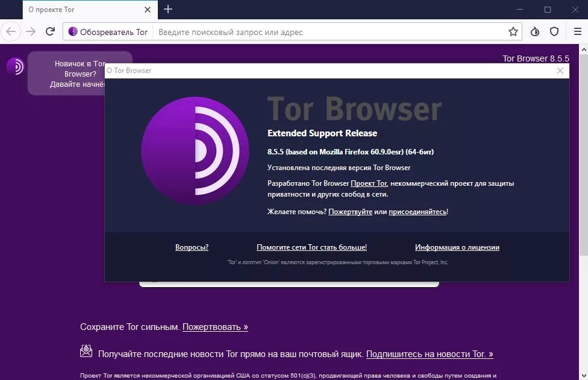The height and width of the screenshot is (380, 588).
Task: Click the 'Обозреватель Tor' identity label
Action: [x=114, y=33]
